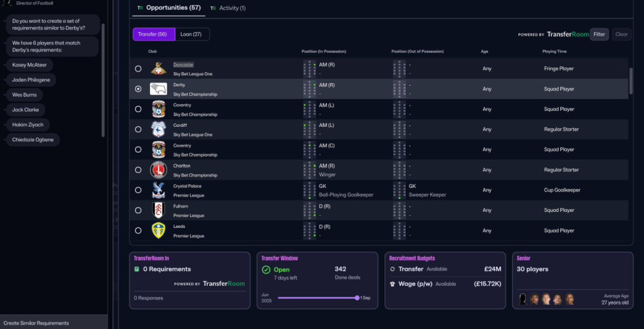
Task: Select the Cardiff row radio button
Action: (138, 129)
